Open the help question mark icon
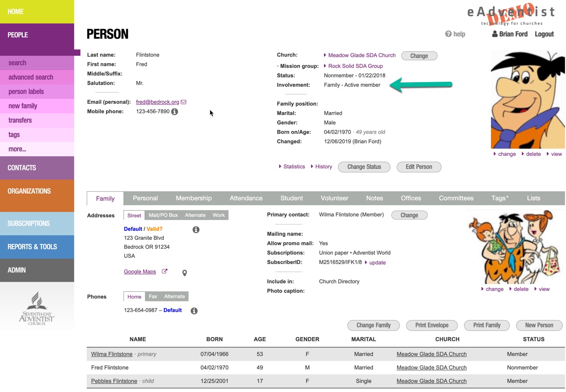This screenshot has height=392, width=566. point(448,34)
